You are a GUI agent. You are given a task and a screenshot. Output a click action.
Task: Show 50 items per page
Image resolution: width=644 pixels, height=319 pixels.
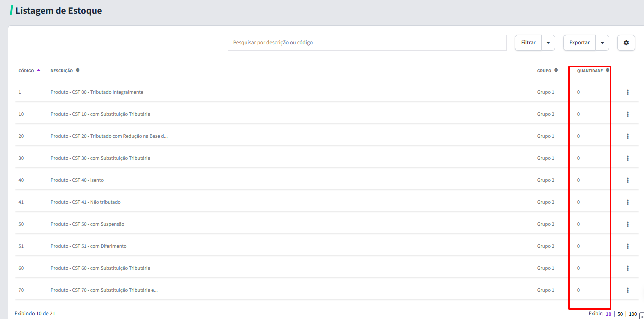[x=620, y=314]
